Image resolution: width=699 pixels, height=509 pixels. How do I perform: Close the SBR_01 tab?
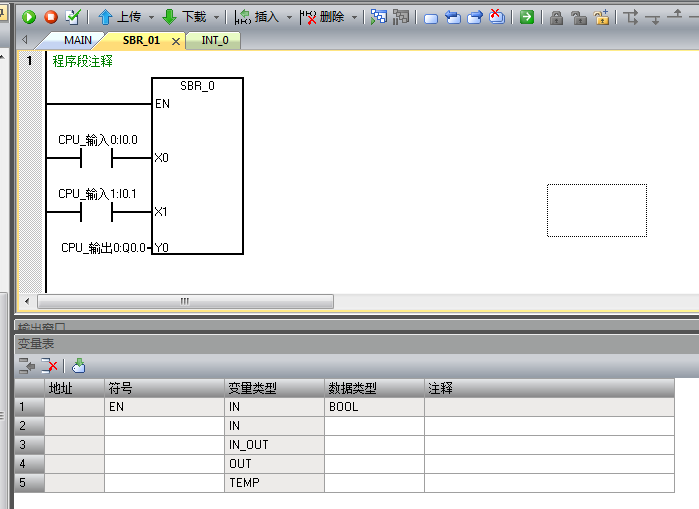point(176,41)
